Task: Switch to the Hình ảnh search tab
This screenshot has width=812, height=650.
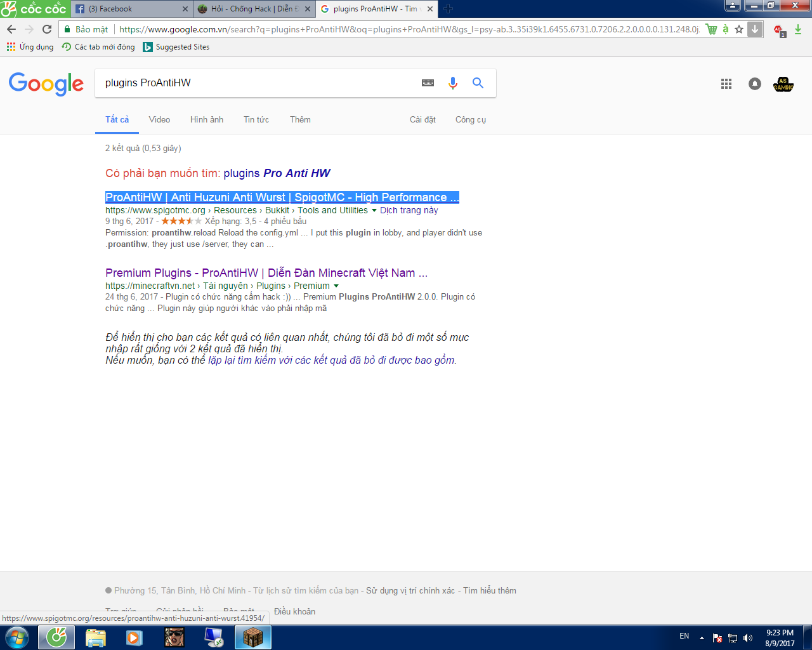Action: pos(206,119)
